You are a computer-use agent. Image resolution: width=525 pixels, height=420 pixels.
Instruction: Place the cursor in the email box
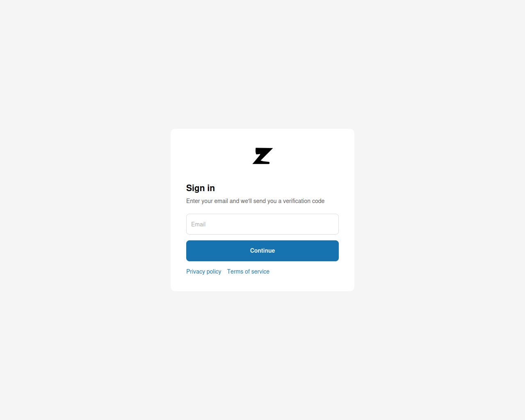262,224
